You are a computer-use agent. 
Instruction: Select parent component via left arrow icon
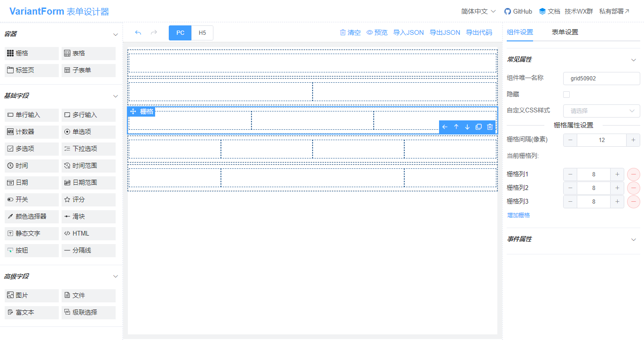(445, 127)
